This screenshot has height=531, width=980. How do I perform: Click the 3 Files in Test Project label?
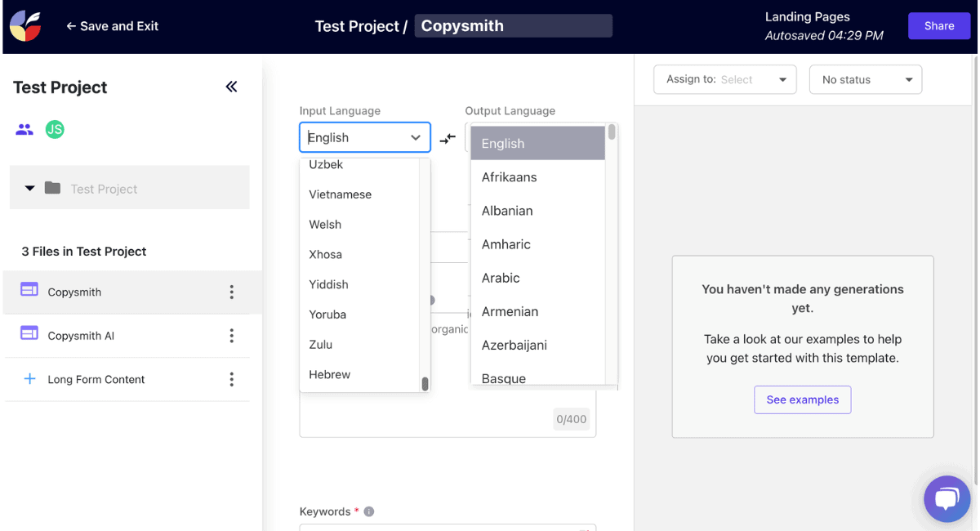tap(84, 252)
